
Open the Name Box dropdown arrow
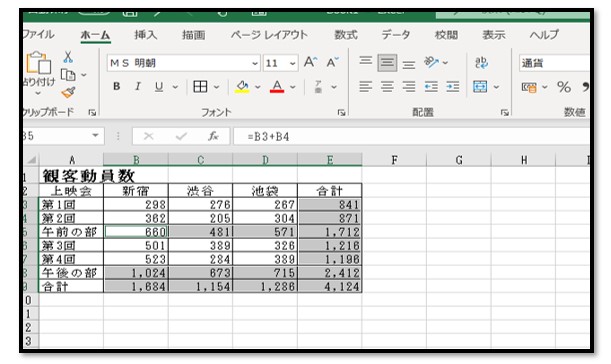point(95,136)
